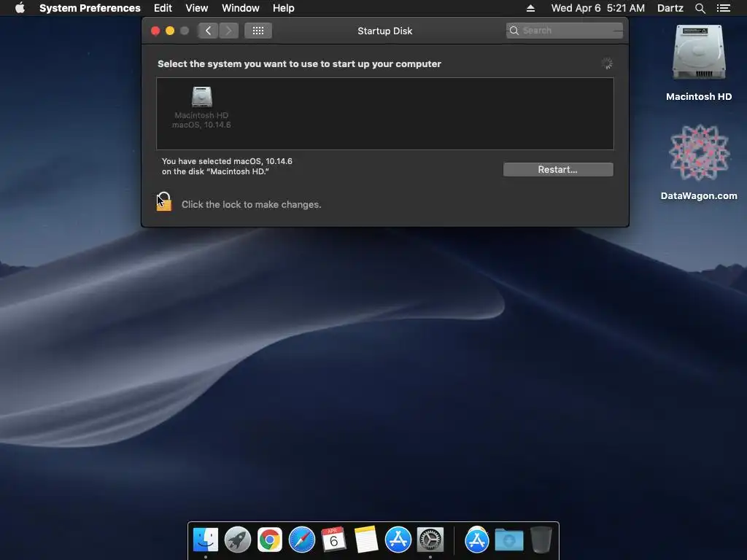Image resolution: width=747 pixels, height=560 pixels.
Task: Click the 'Startup Disk' window title
Action: [385, 31]
